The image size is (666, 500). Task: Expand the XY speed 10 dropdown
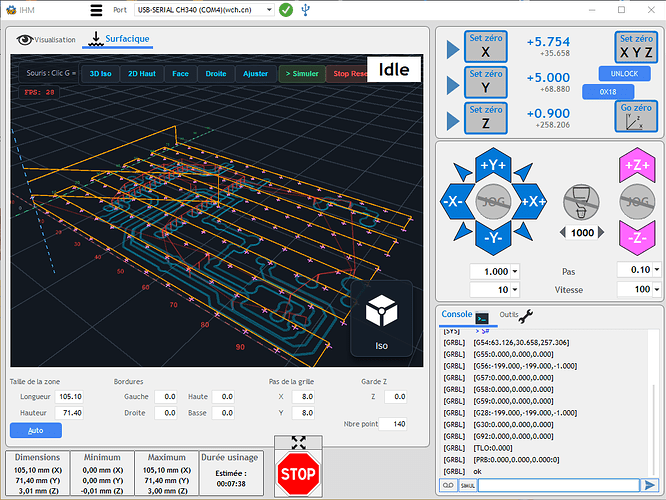[514, 290]
